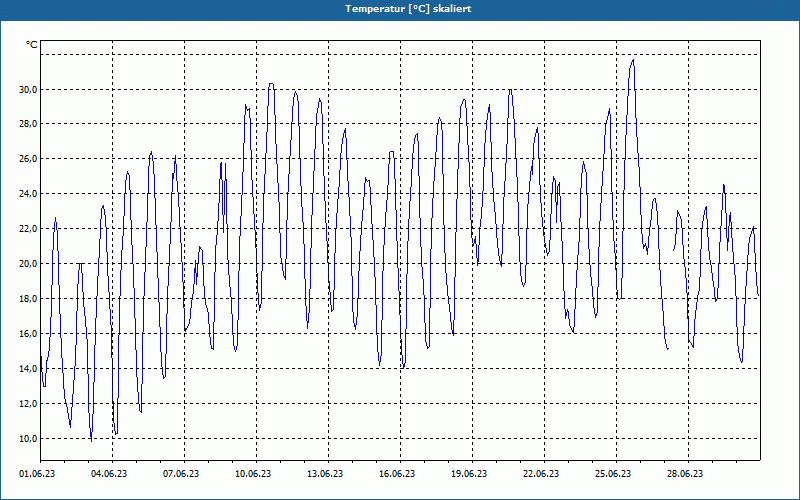Click the 24,0 y-axis label
Screen dimensions: 800x500
[x=28, y=194]
